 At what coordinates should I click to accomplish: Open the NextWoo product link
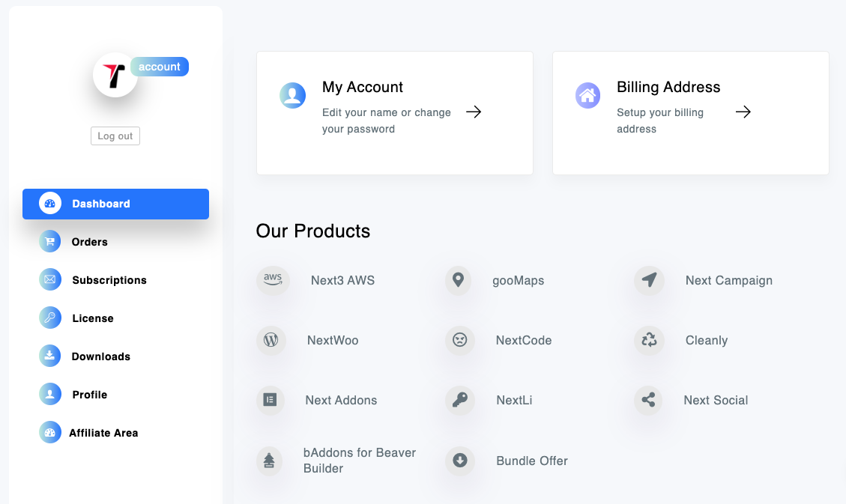click(333, 341)
